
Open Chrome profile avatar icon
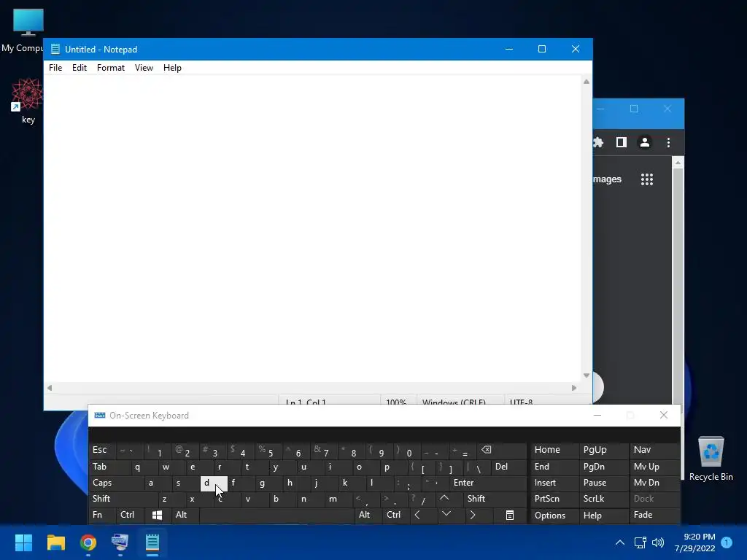[x=645, y=142]
